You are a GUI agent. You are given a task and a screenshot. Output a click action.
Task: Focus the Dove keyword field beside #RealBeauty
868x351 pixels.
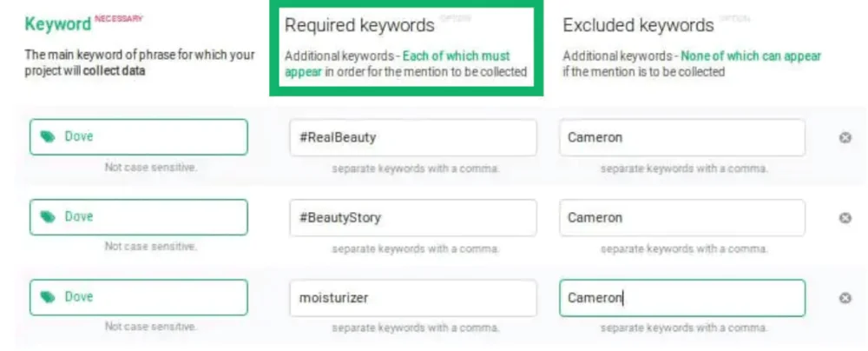pos(148,137)
